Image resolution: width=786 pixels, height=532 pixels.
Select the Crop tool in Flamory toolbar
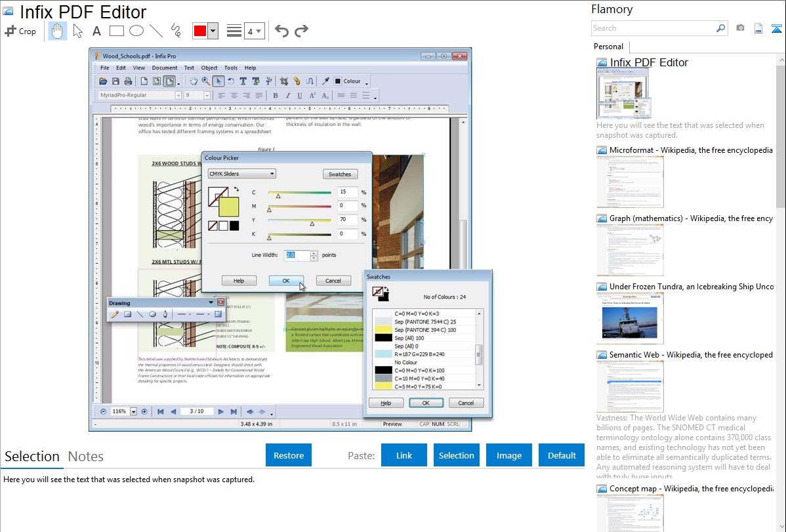point(20,31)
